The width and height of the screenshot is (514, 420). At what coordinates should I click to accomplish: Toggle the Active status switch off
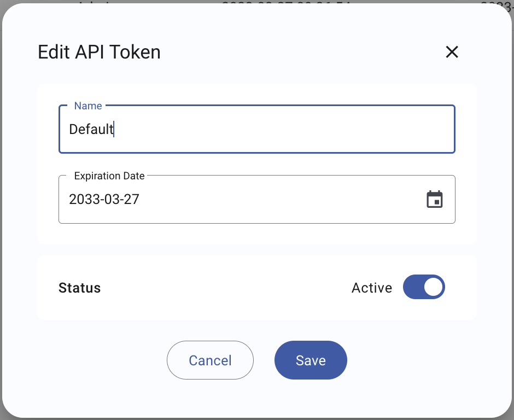[424, 287]
